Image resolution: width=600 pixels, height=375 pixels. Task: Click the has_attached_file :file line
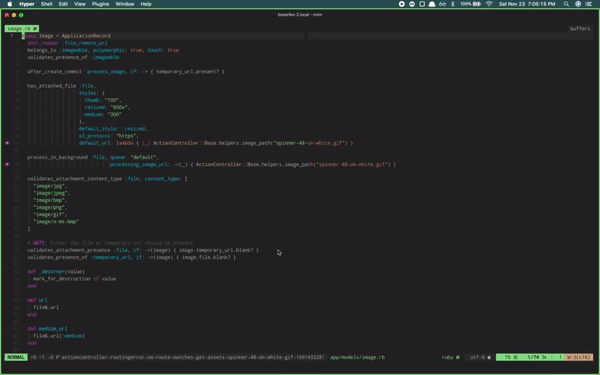pyautogui.click(x=62, y=86)
